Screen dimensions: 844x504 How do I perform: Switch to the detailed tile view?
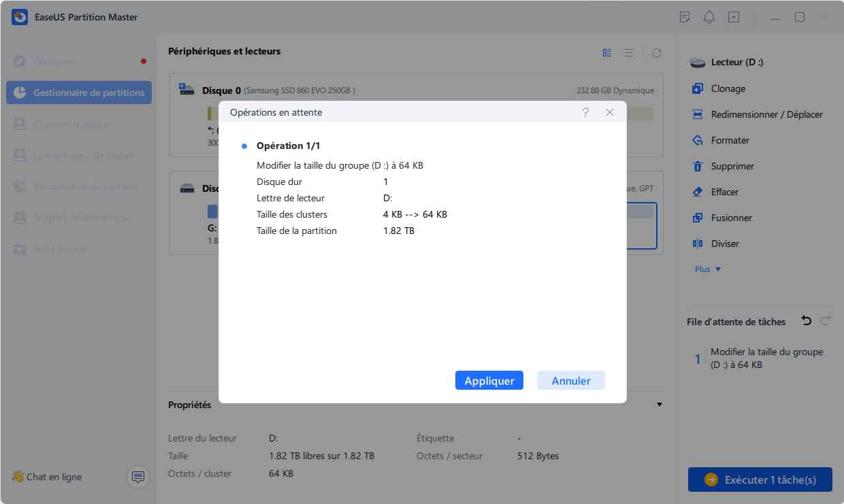tap(607, 52)
